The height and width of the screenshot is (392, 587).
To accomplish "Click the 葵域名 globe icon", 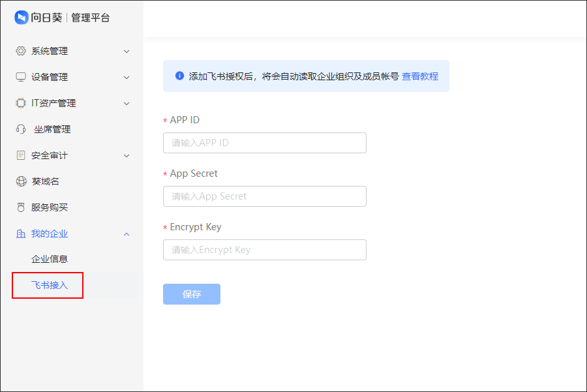I will [21, 181].
